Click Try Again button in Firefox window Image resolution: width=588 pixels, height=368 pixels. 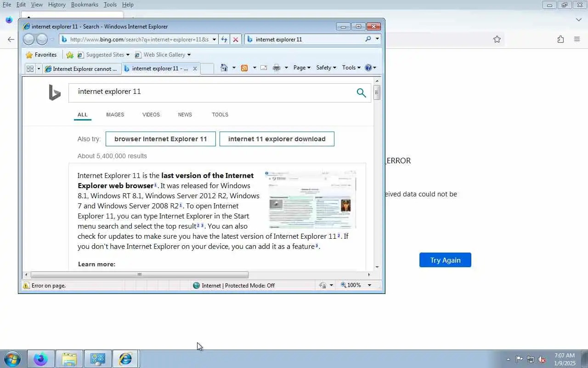tap(445, 260)
